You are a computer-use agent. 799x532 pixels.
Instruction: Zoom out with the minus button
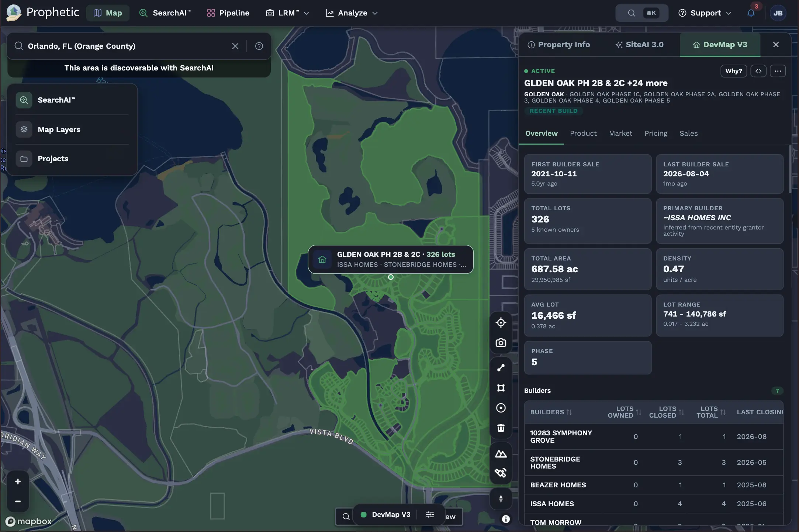[18, 501]
